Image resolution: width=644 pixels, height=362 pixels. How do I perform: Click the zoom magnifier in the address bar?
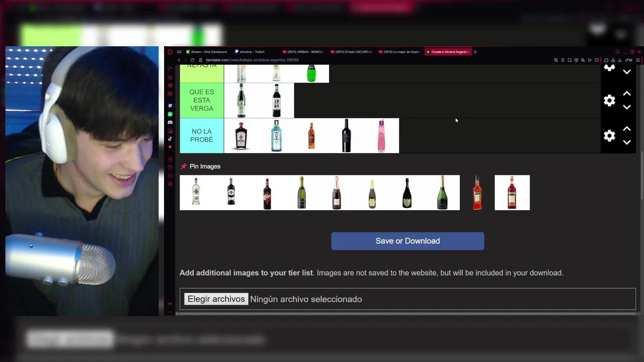pos(556,60)
